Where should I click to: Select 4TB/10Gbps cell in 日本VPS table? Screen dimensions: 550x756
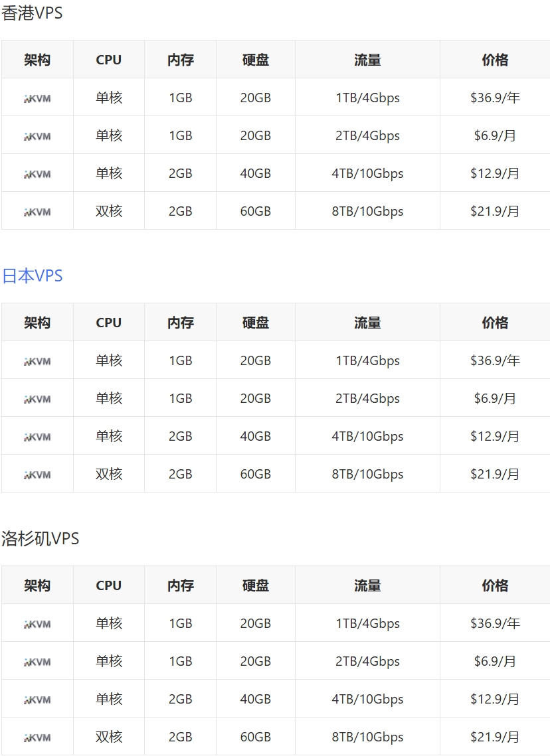pyautogui.click(x=367, y=436)
